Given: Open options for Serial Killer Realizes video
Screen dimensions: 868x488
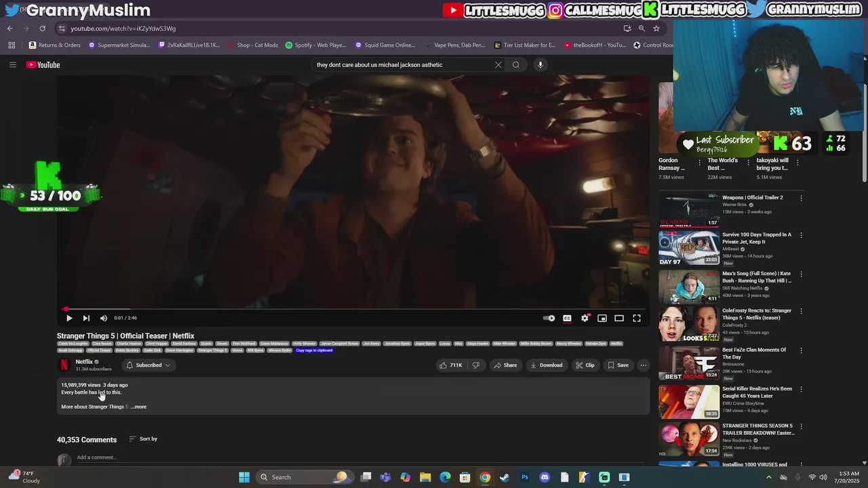Looking at the screenshot, I should 801,389.
